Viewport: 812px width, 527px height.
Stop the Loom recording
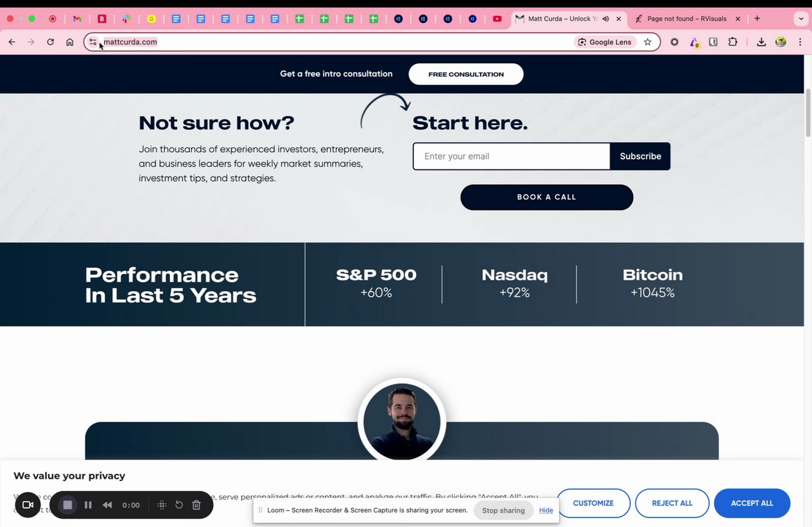pyautogui.click(x=68, y=505)
